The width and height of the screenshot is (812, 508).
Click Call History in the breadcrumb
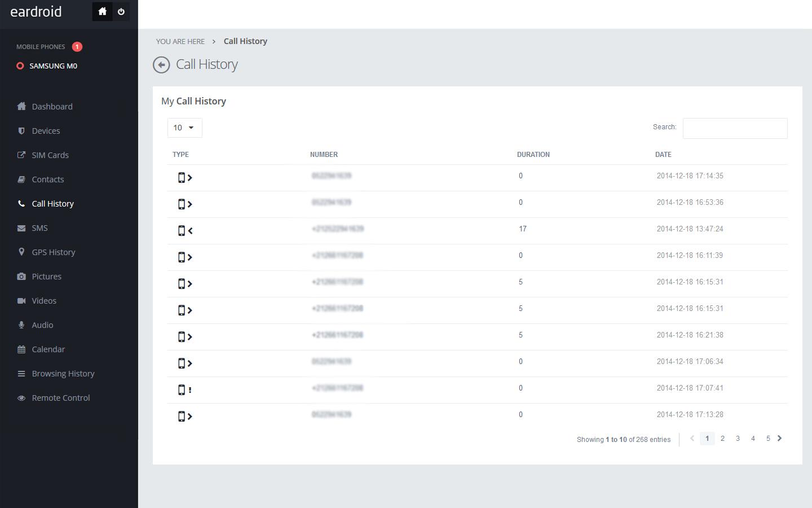245,41
